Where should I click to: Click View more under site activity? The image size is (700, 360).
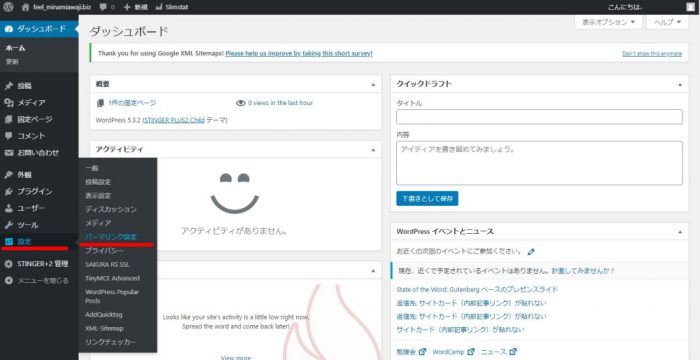tap(235, 357)
